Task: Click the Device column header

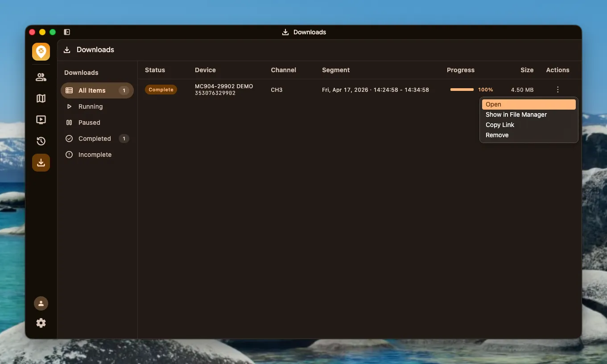Action: [205, 70]
